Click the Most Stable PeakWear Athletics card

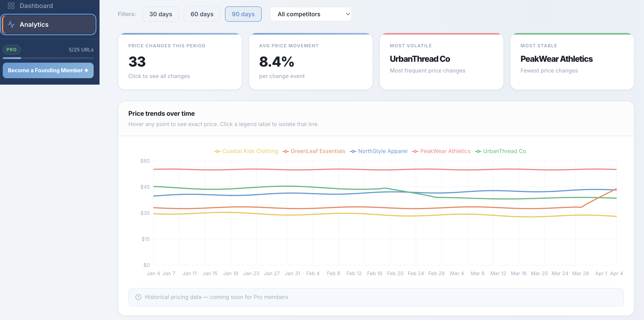[572, 62]
